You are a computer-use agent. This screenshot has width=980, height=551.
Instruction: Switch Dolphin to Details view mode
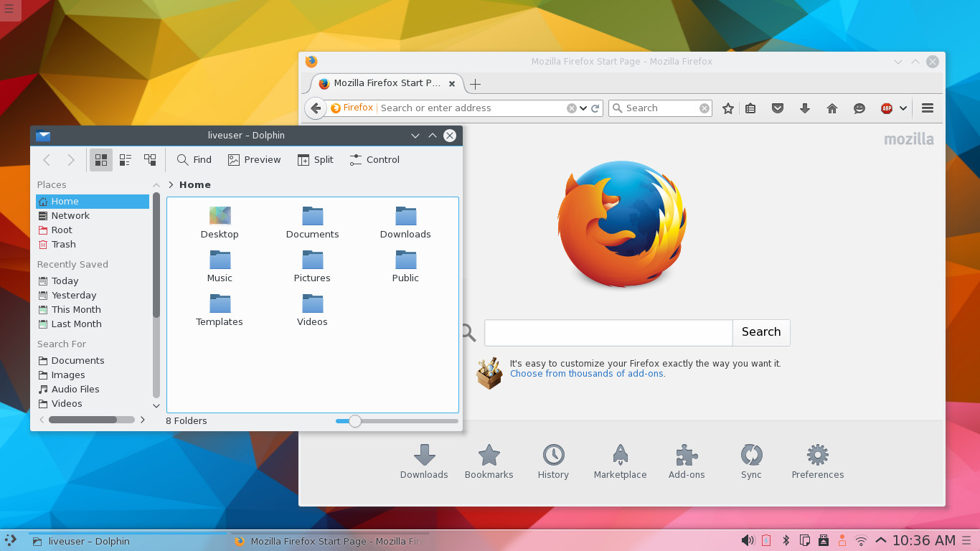coord(150,160)
